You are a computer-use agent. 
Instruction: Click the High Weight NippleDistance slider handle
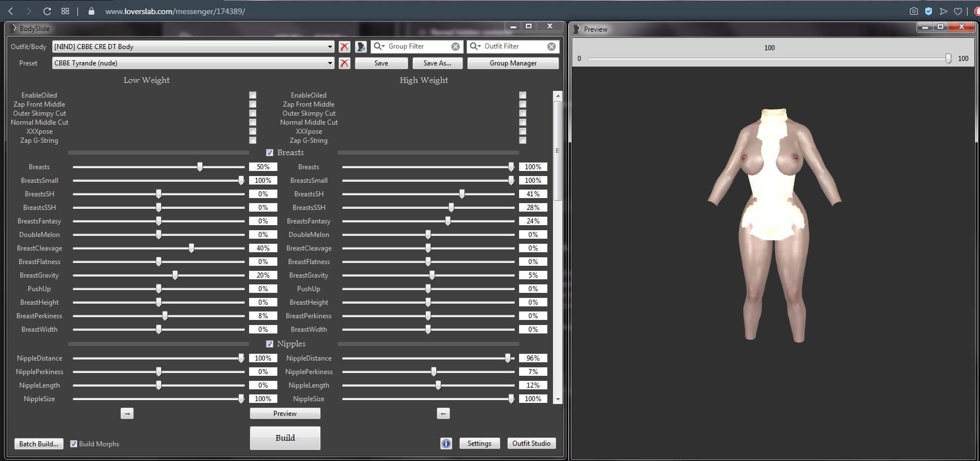click(x=508, y=358)
